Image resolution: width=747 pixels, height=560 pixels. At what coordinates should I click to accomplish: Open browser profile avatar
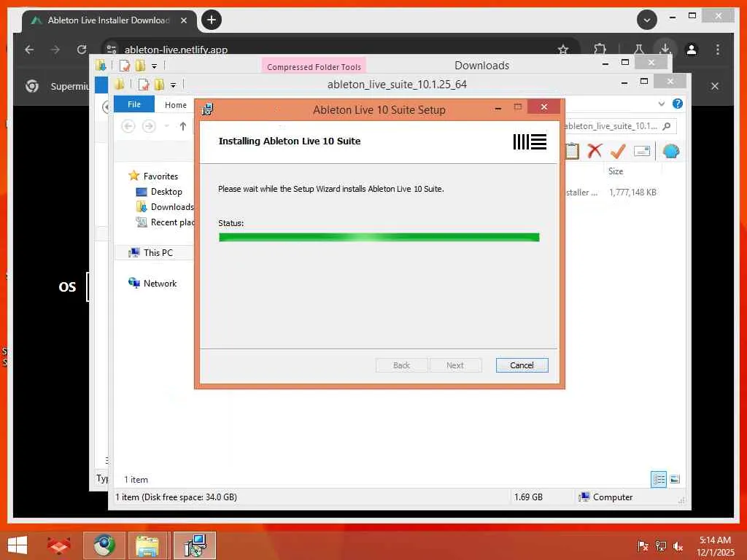click(692, 50)
